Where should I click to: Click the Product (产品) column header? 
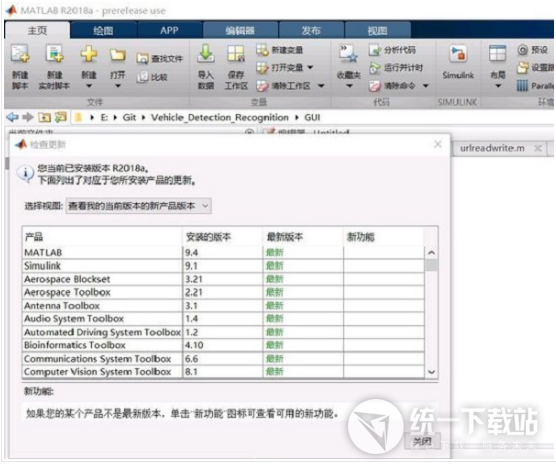(102, 237)
